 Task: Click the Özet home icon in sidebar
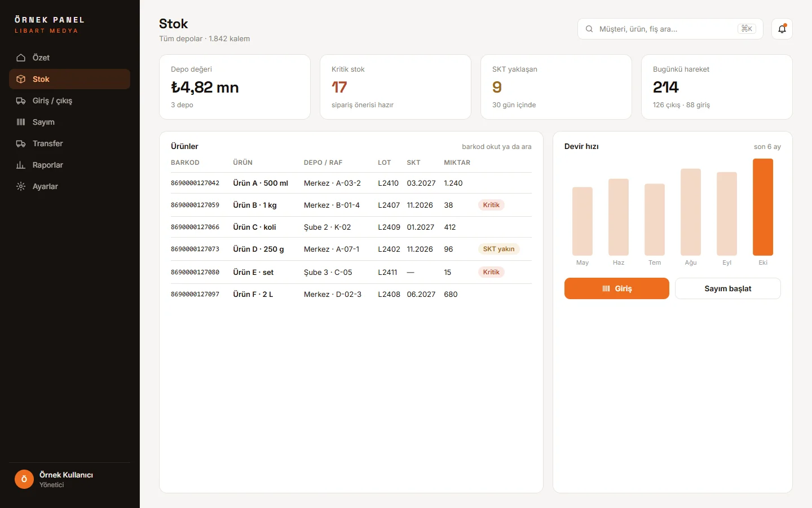(x=21, y=58)
